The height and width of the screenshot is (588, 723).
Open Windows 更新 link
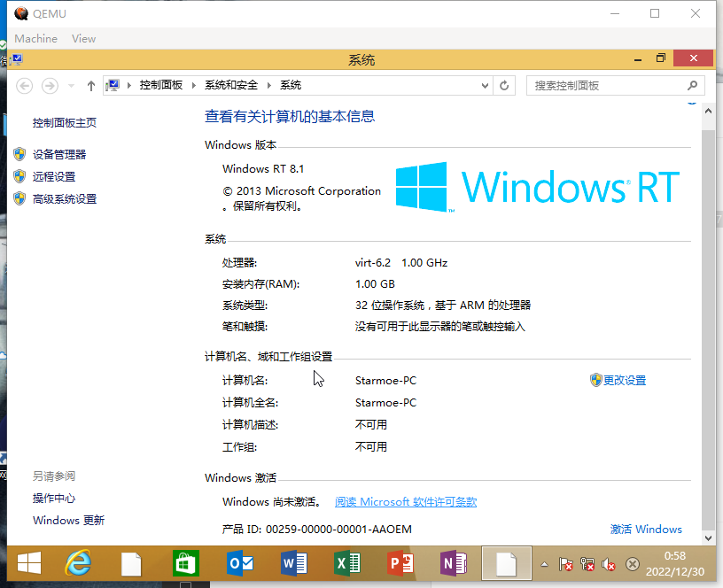pos(69,521)
